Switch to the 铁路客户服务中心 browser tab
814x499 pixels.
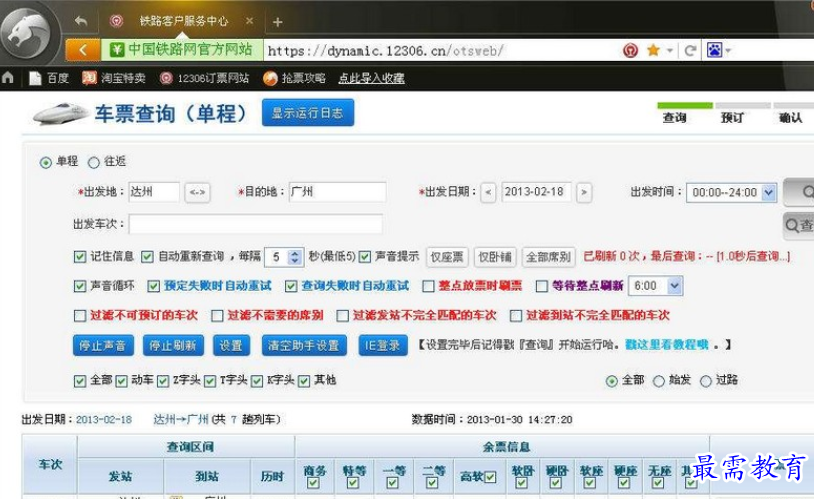click(180, 21)
